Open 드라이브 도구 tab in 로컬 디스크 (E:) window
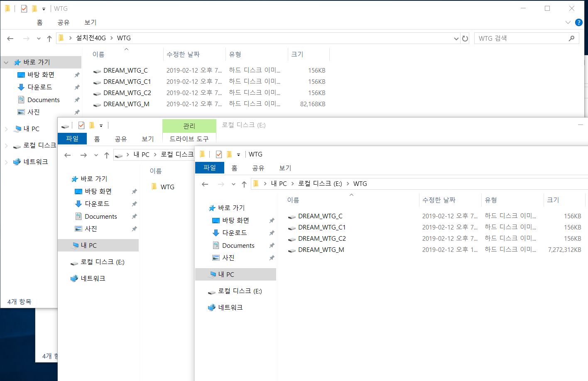588x381 pixels. click(x=189, y=139)
